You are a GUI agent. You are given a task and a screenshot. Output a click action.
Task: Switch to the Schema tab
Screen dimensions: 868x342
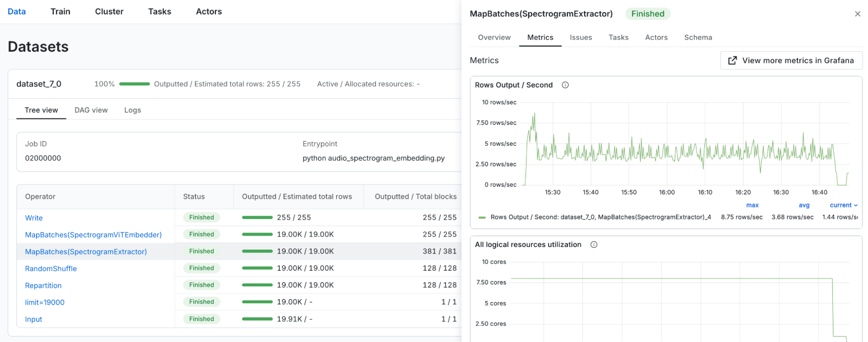698,37
